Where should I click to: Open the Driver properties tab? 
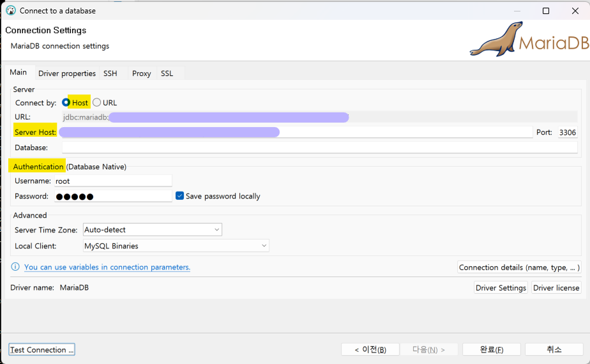coord(67,73)
